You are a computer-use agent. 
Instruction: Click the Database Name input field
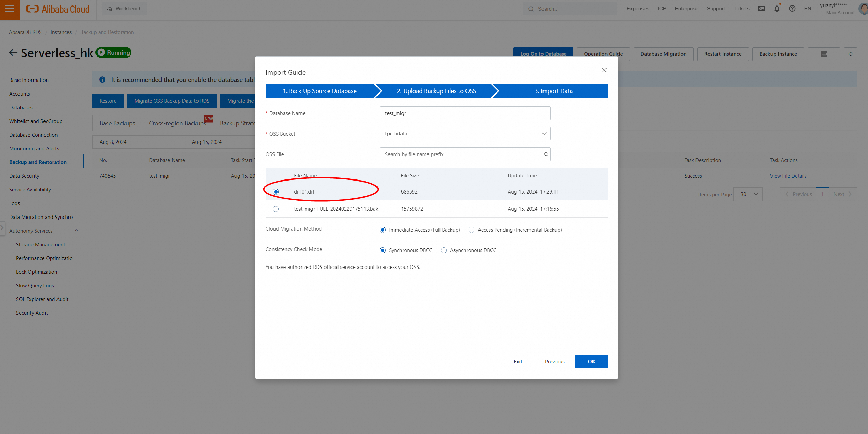(465, 113)
